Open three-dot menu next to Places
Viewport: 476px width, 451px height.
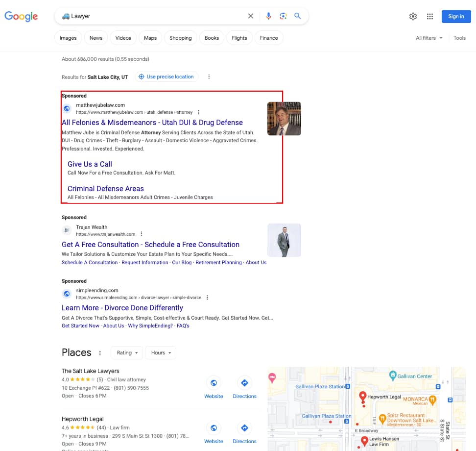click(100, 353)
